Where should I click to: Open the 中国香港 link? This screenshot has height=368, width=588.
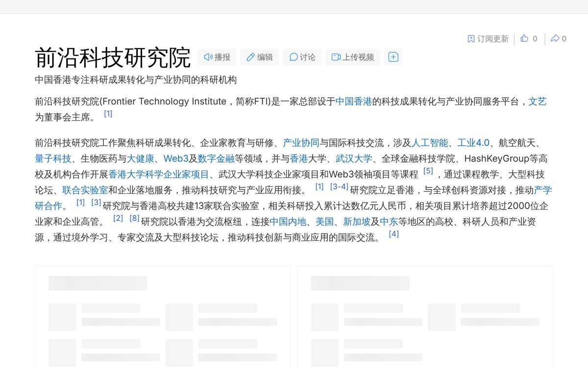click(x=354, y=102)
